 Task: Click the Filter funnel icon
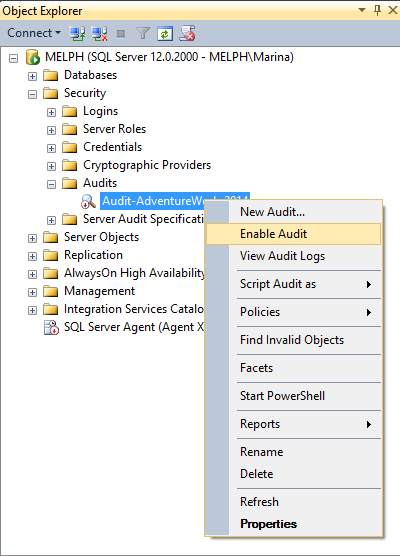tap(143, 33)
